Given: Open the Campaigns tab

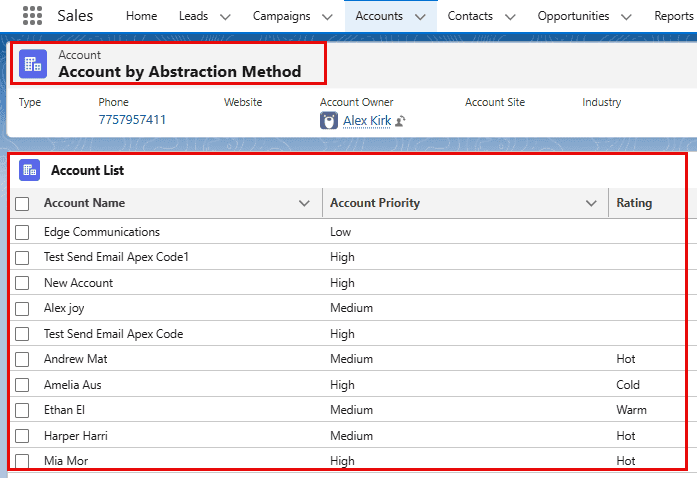Looking at the screenshot, I should tap(281, 16).
